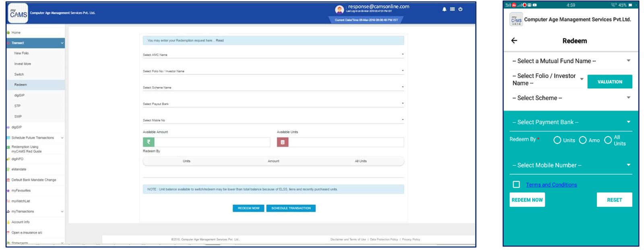Choose Amount in Redeem By selector

[273, 161]
